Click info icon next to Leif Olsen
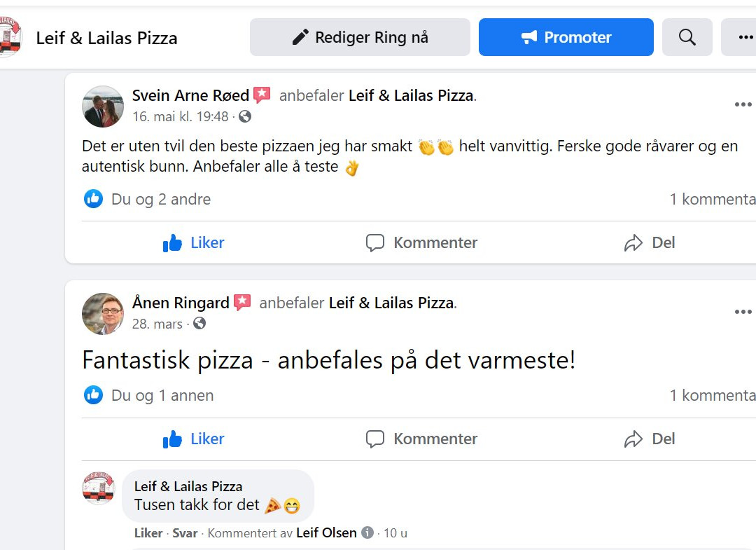 [367, 533]
